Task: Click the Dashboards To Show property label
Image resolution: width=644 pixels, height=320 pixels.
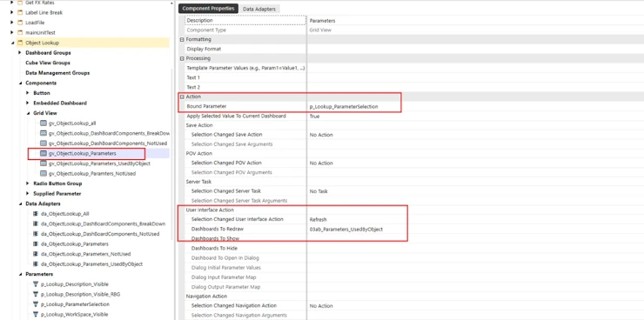Action: point(215,238)
